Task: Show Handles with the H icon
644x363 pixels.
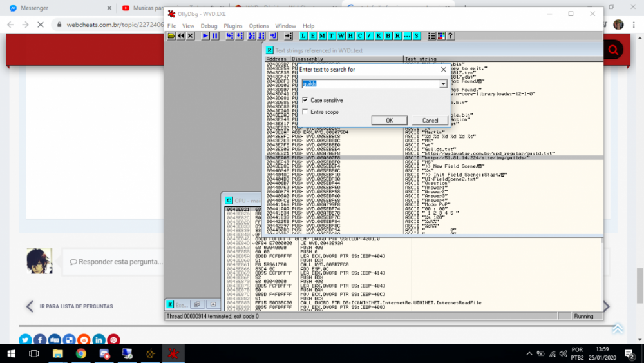Action: 350,35
